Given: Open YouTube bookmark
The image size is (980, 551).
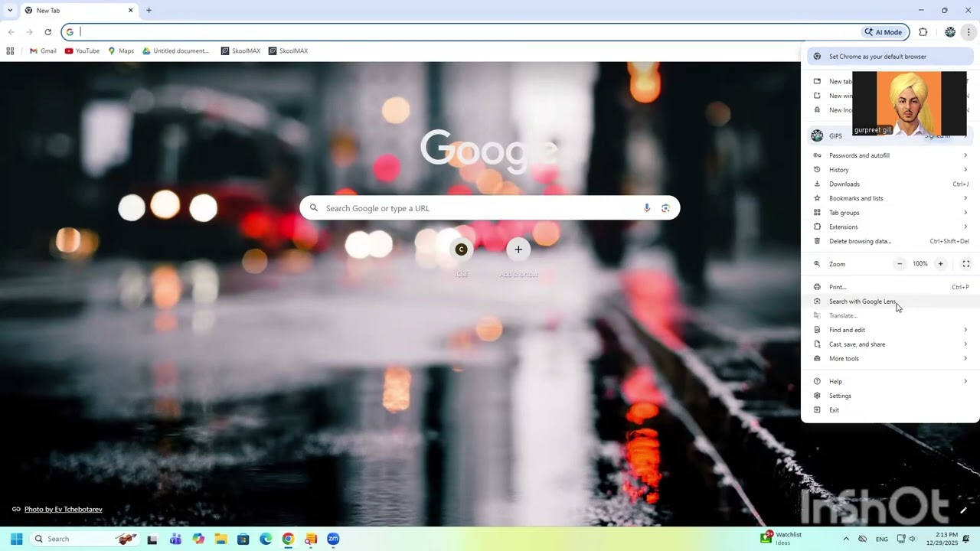Looking at the screenshot, I should [82, 51].
